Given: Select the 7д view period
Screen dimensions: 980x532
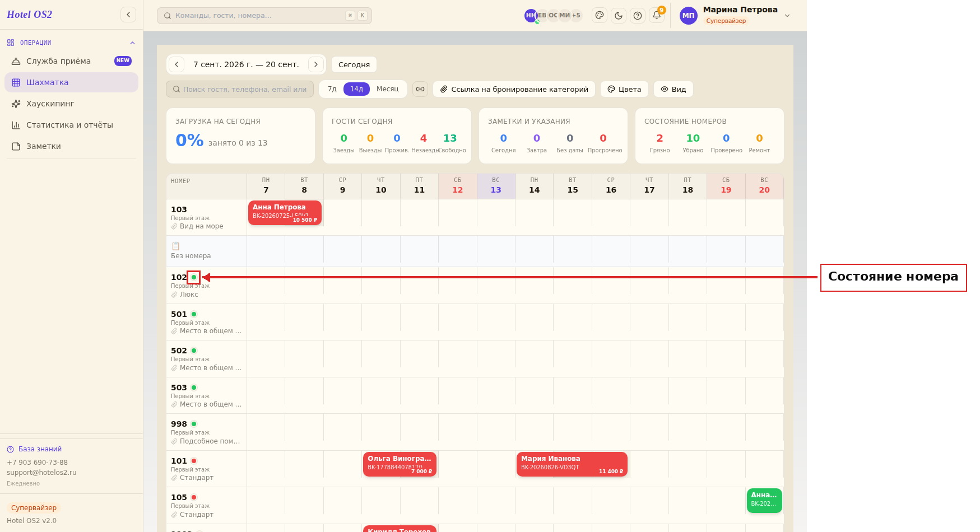Looking at the screenshot, I should pyautogui.click(x=332, y=89).
